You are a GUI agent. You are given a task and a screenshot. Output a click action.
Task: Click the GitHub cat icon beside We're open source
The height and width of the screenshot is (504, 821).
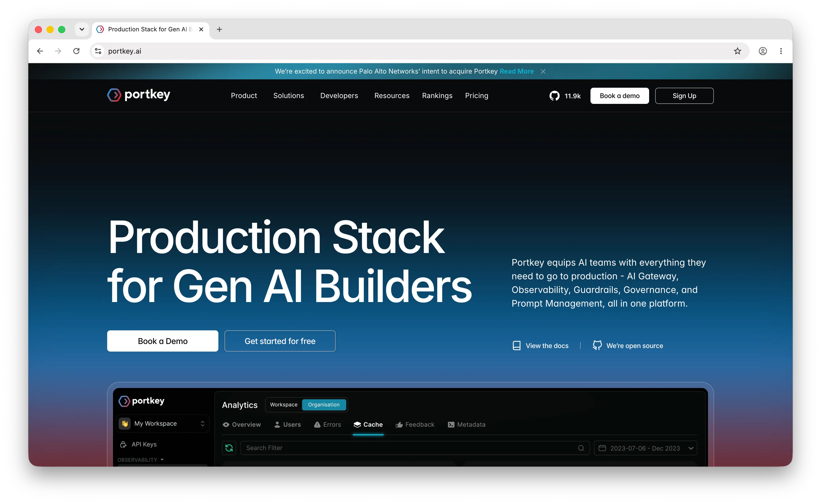(597, 346)
